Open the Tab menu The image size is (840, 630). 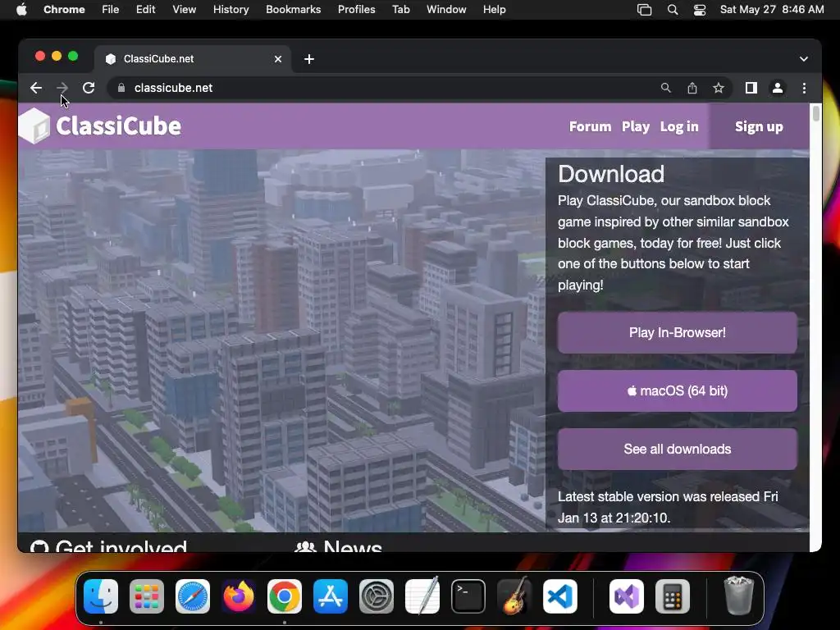point(400,10)
